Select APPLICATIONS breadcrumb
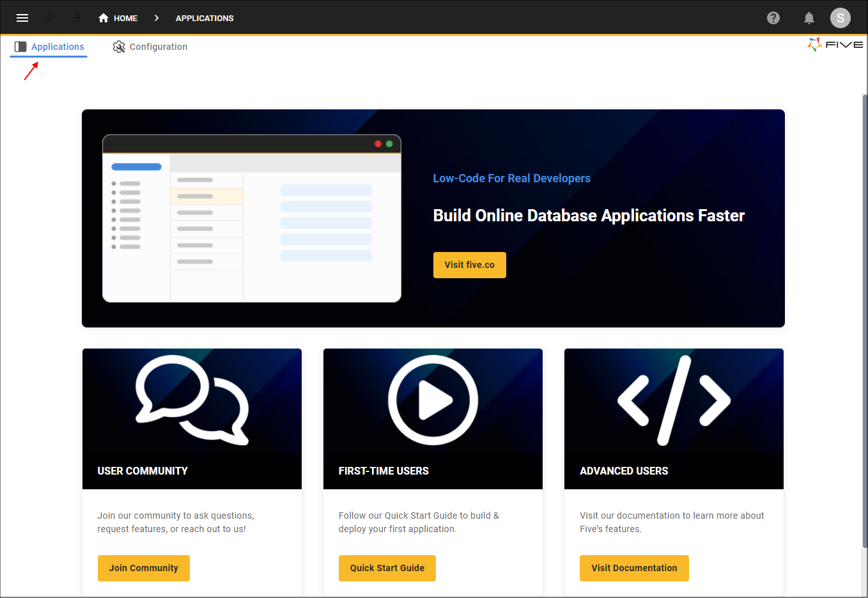This screenshot has height=598, width=868. (x=205, y=18)
